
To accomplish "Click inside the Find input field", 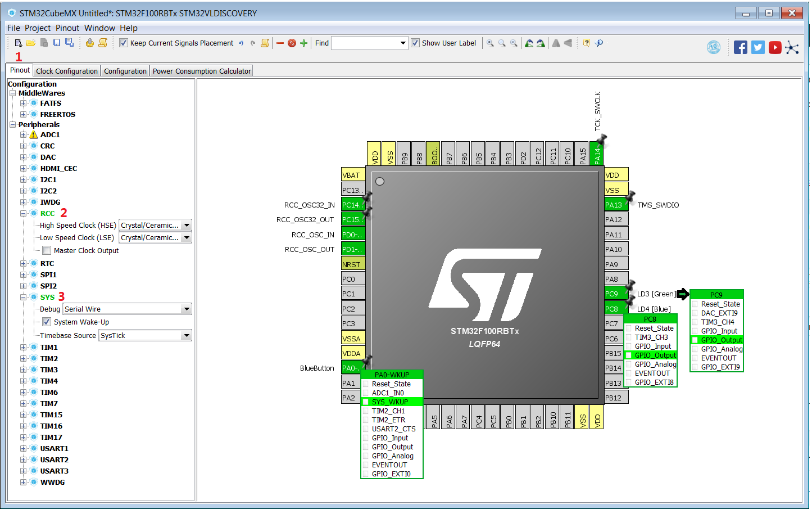I will (365, 43).
